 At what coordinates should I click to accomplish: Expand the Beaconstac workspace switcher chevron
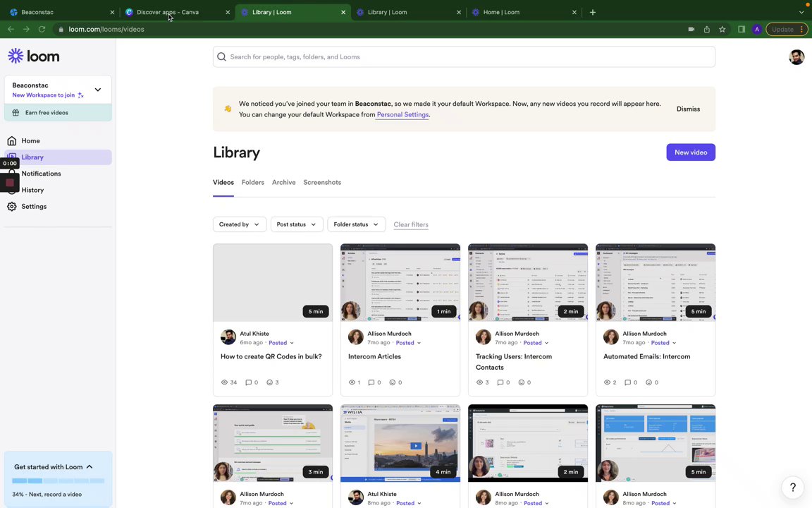point(98,90)
